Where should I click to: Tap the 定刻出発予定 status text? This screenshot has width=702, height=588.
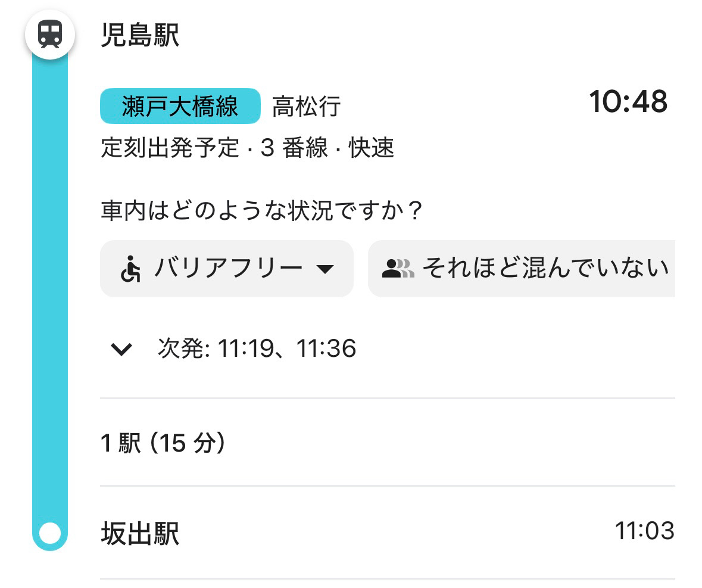[x=170, y=148]
